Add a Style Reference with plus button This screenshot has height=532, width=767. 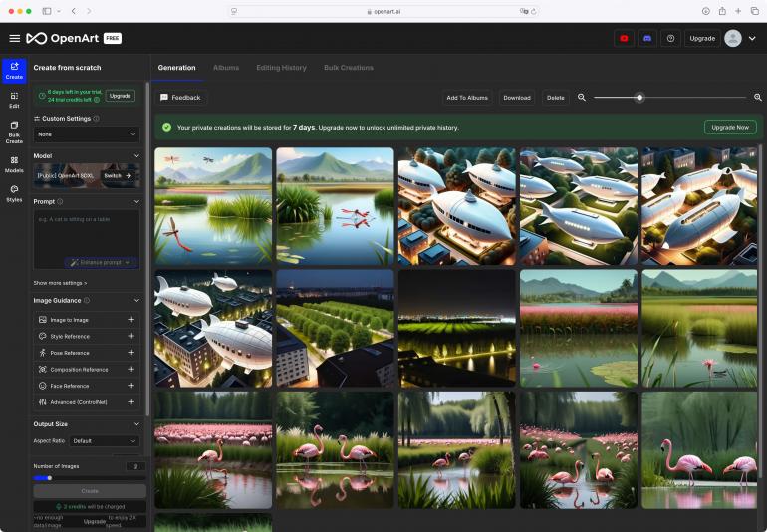[x=130, y=337]
